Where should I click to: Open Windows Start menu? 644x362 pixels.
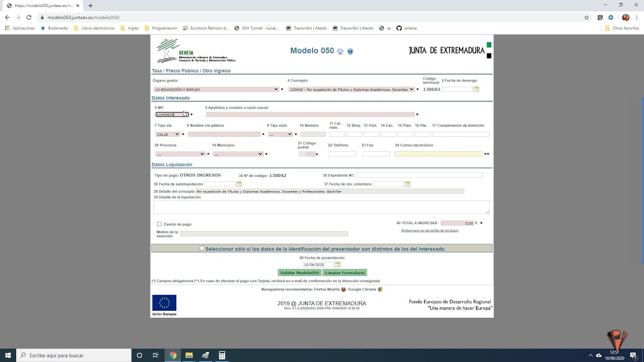pyautogui.click(x=8, y=355)
